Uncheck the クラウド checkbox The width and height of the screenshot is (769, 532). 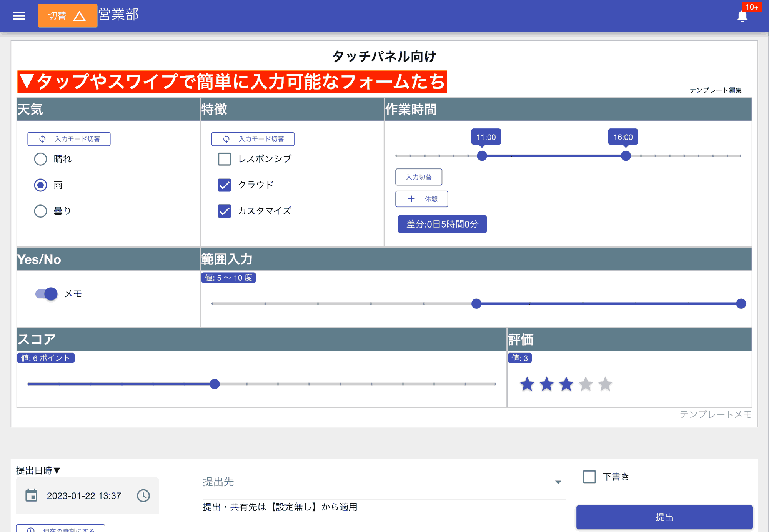[x=224, y=185]
